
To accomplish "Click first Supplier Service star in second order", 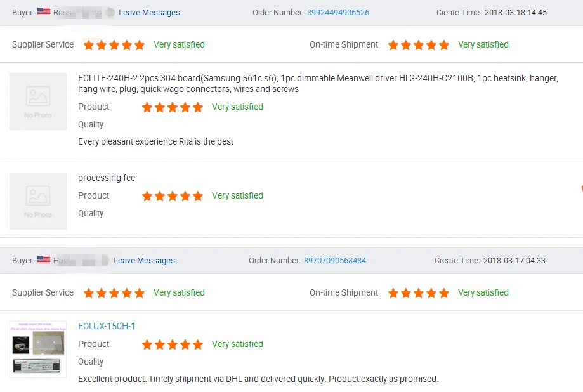I will (x=89, y=293).
